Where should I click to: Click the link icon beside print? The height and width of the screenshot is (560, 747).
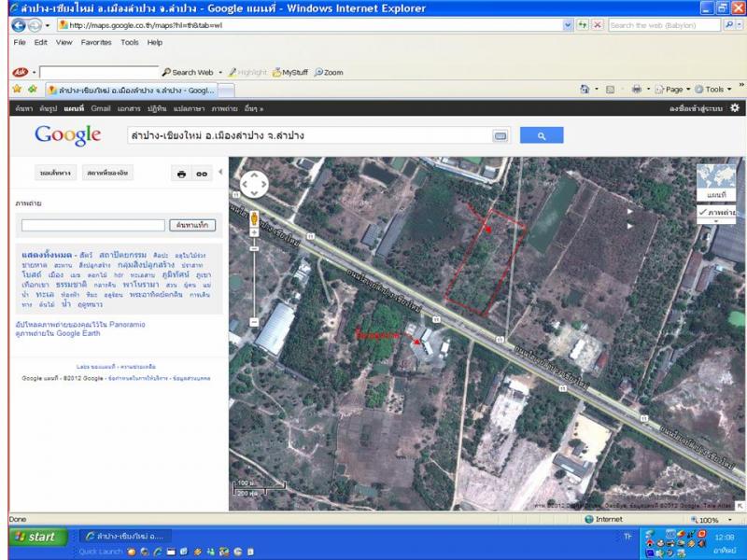tap(201, 174)
